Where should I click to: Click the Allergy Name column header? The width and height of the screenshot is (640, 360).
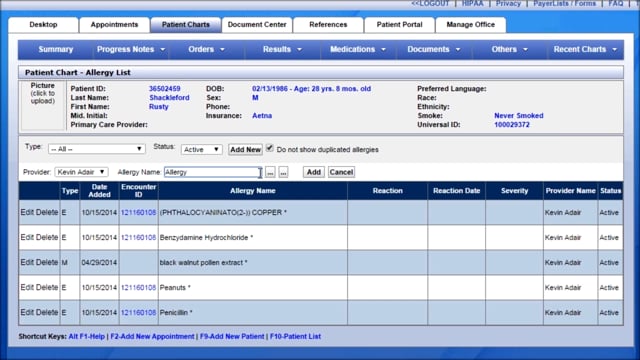click(253, 191)
